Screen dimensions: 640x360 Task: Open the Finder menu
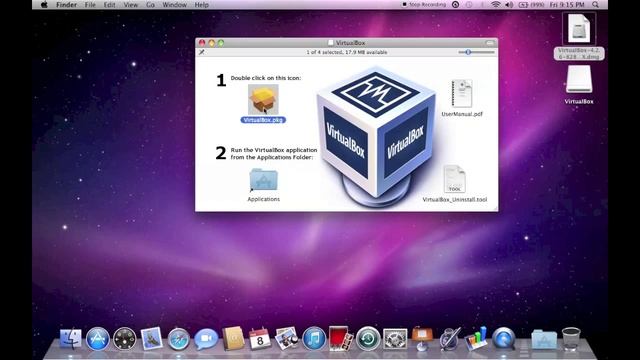(x=67, y=5)
